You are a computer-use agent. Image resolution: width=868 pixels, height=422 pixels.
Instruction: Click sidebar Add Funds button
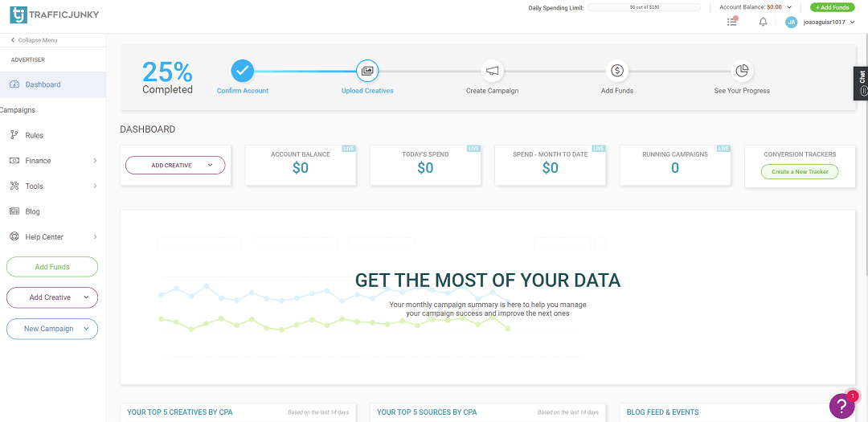click(x=52, y=267)
